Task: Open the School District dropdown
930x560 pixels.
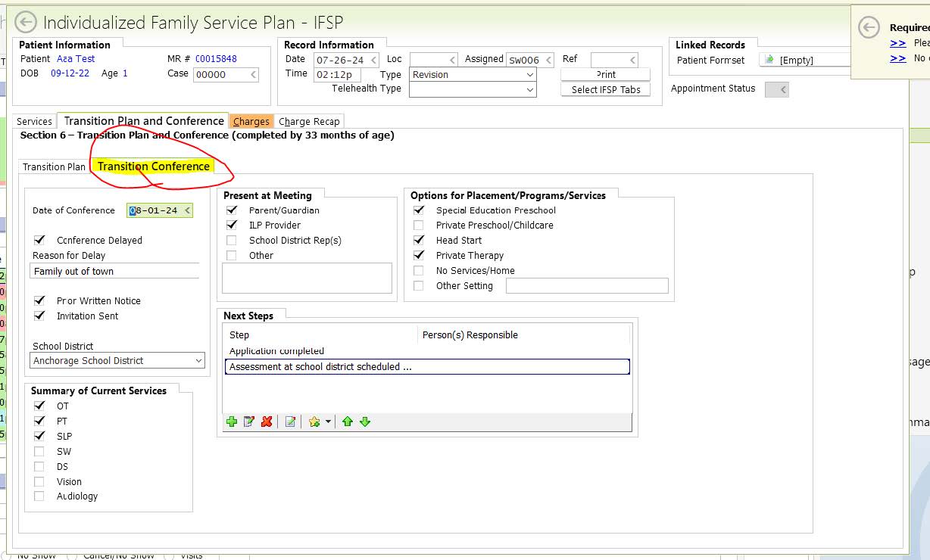Action: (x=198, y=361)
